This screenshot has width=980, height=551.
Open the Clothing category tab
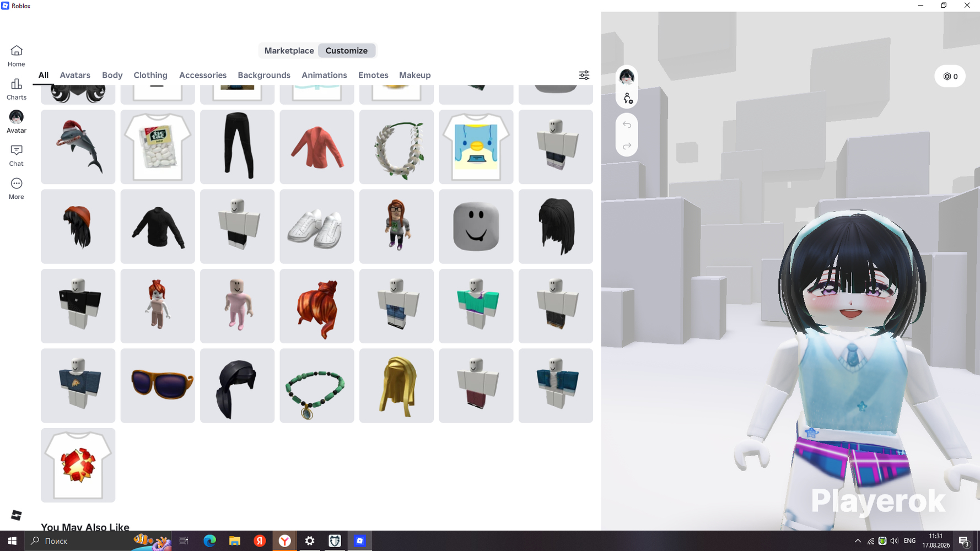pos(150,75)
